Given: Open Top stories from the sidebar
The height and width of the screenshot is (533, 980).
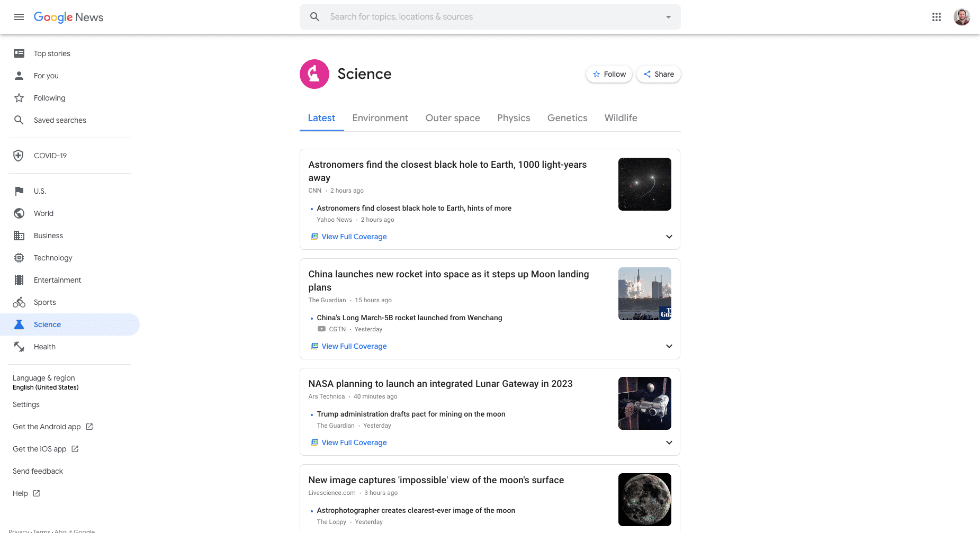Looking at the screenshot, I should (51, 53).
